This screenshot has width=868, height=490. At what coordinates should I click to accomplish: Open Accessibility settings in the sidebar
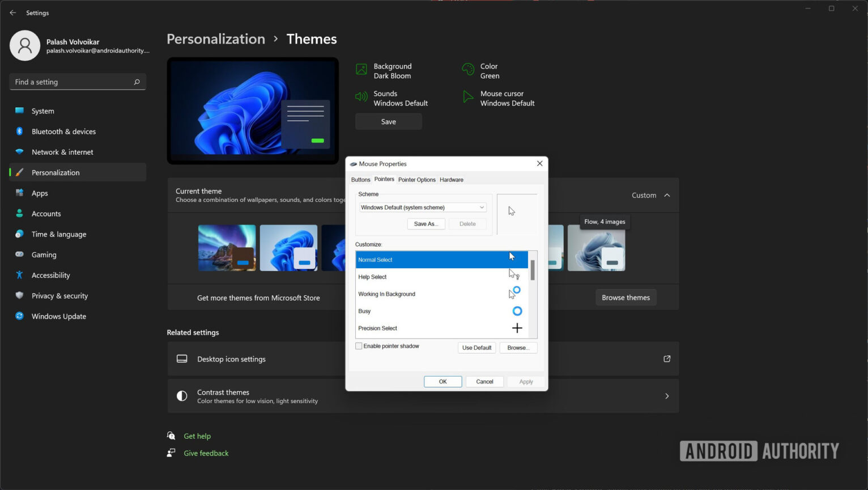click(50, 274)
